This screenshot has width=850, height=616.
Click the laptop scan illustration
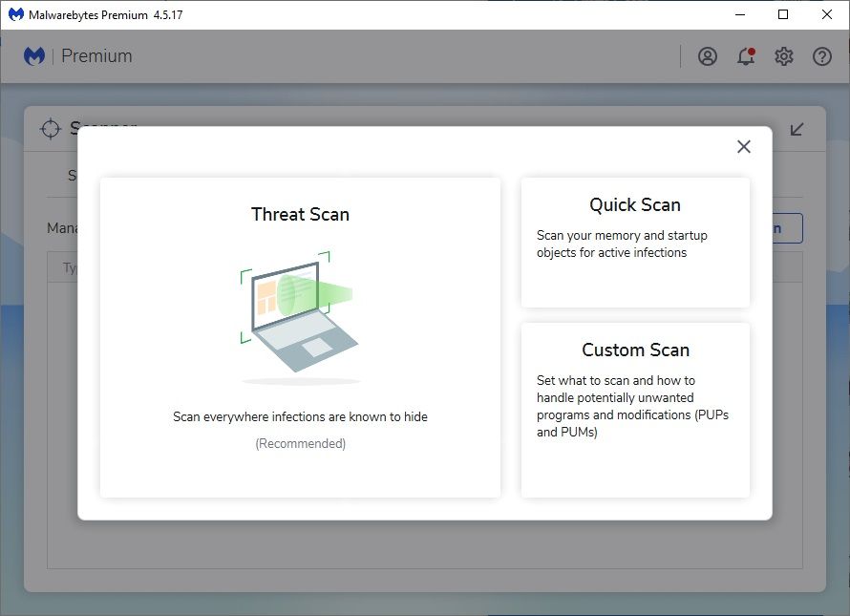point(300,317)
